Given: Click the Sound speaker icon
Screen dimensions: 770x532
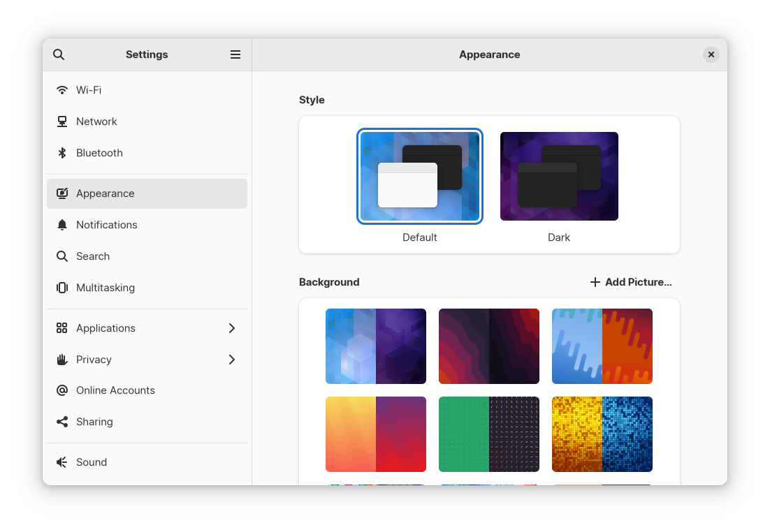Looking at the screenshot, I should 62,462.
